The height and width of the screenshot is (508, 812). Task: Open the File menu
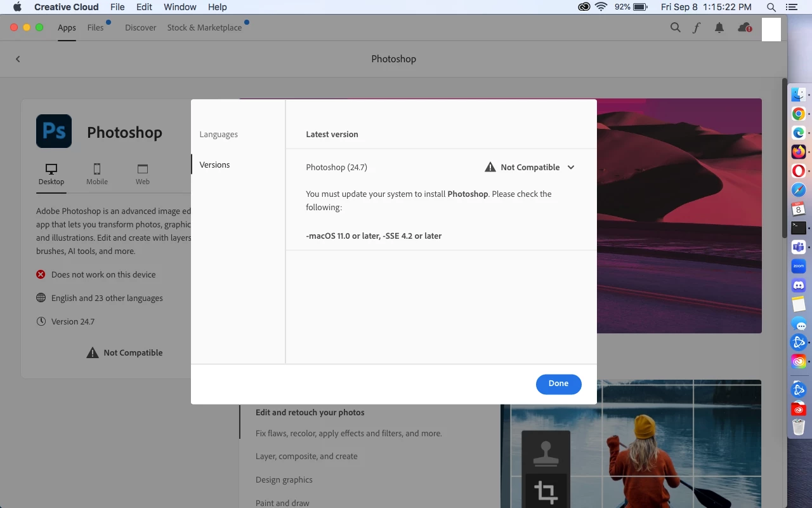click(x=117, y=7)
